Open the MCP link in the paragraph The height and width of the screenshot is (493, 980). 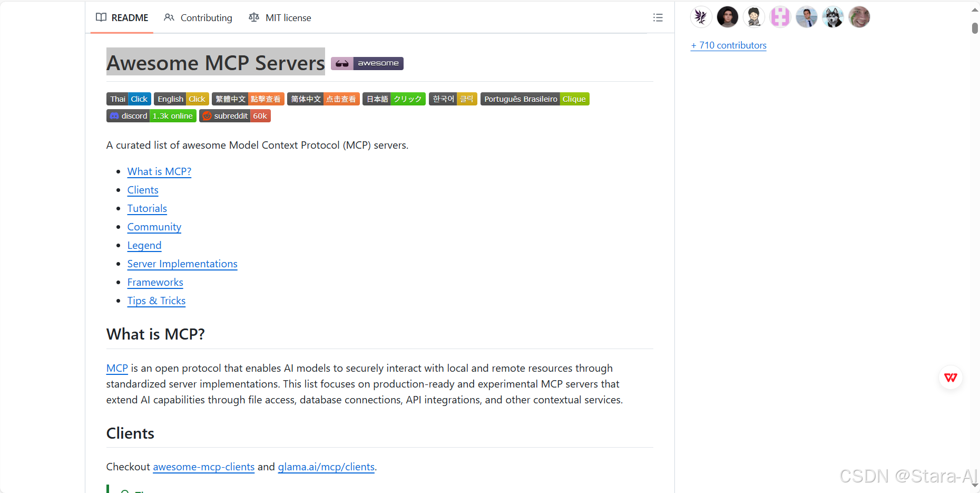click(117, 368)
